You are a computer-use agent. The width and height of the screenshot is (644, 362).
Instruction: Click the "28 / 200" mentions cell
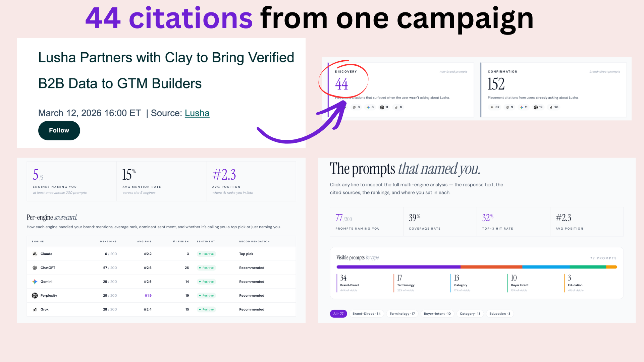pyautogui.click(x=110, y=309)
